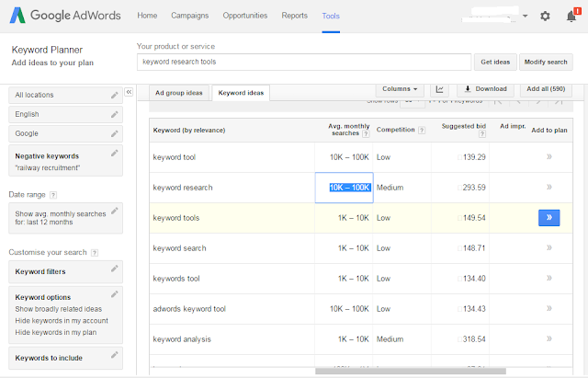The height and width of the screenshot is (378, 588).
Task: Add 'keywords tool' to plan
Action: [x=549, y=278]
